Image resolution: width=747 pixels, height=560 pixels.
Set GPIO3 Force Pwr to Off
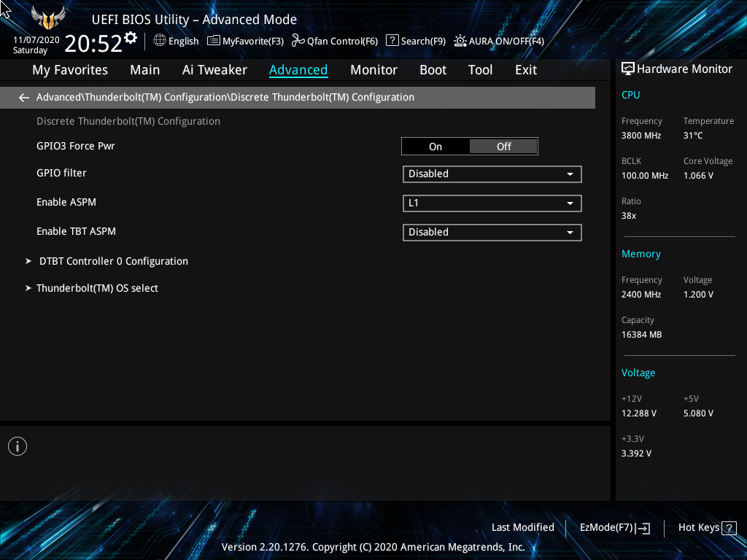[503, 147]
